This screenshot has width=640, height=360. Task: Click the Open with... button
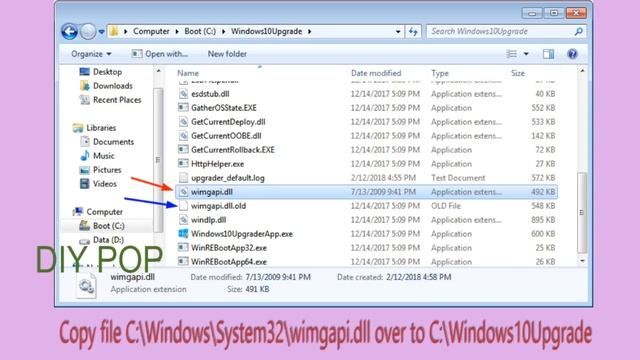click(x=160, y=54)
